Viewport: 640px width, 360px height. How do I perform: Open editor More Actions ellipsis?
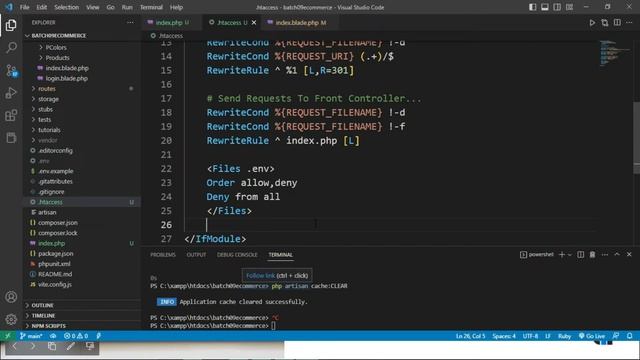coord(629,22)
